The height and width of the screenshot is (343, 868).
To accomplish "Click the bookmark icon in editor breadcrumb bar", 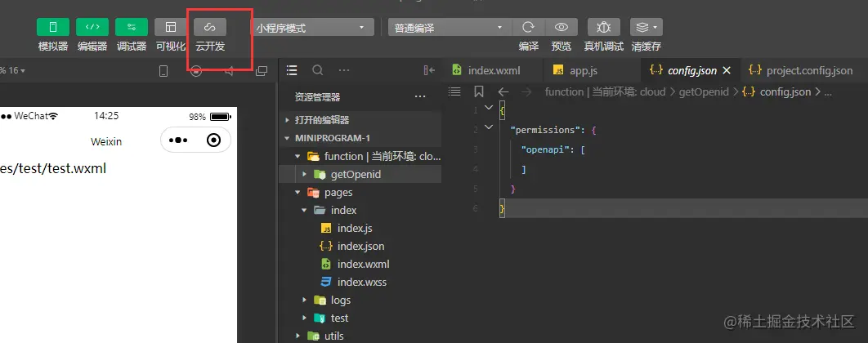I will 479,91.
